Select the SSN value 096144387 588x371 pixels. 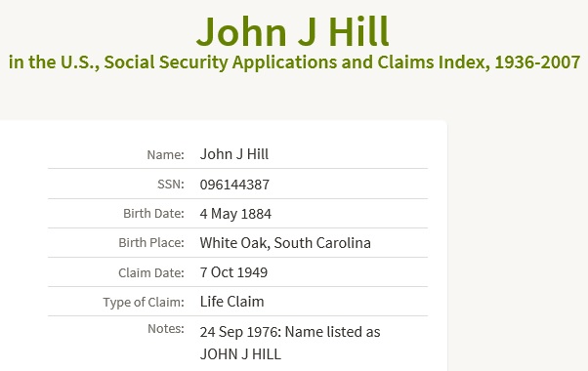point(234,185)
